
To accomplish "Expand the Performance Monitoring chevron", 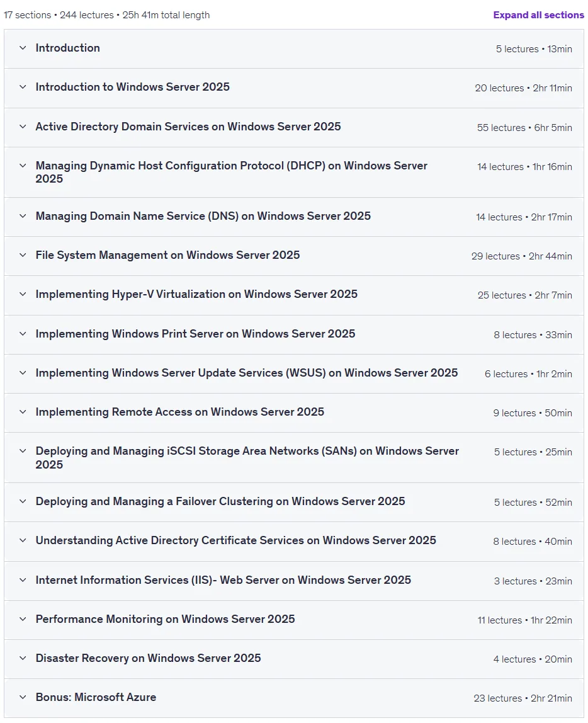I will [x=23, y=619].
